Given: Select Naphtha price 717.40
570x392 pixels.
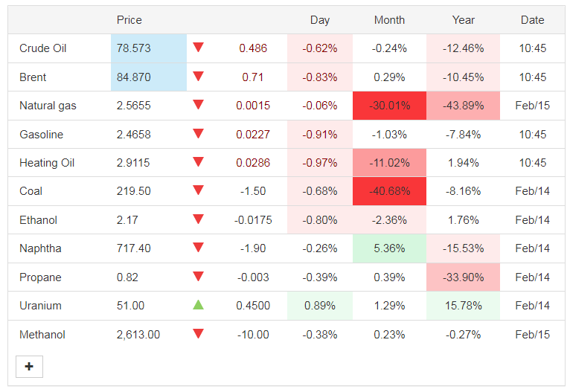Looking at the screenshot, I should 133,248.
